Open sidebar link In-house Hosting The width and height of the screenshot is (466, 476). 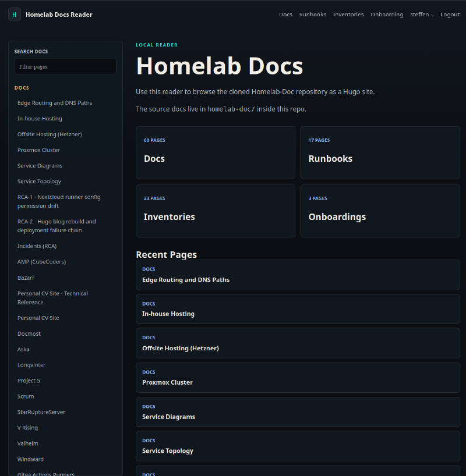coord(40,119)
